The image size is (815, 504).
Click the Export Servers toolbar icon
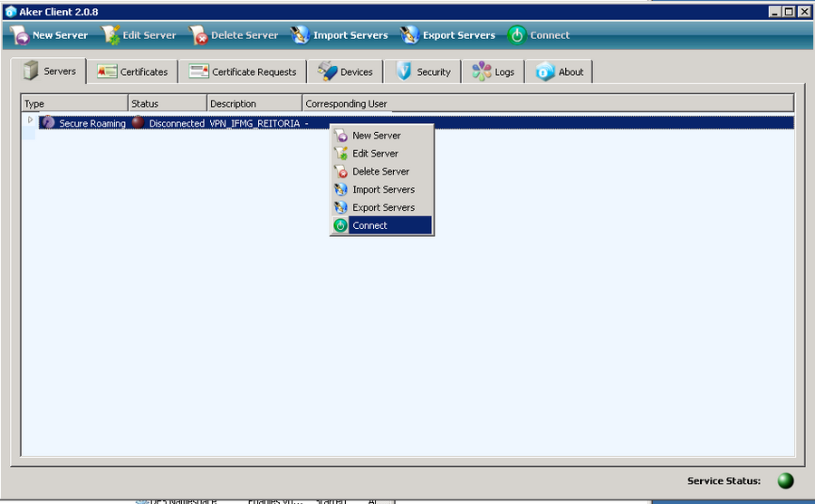[x=409, y=35]
